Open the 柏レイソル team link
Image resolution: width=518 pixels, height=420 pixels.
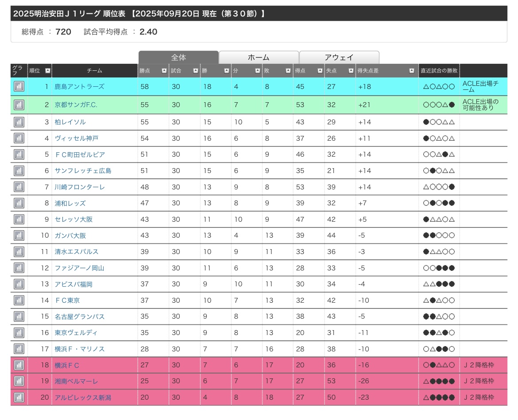tap(70, 122)
